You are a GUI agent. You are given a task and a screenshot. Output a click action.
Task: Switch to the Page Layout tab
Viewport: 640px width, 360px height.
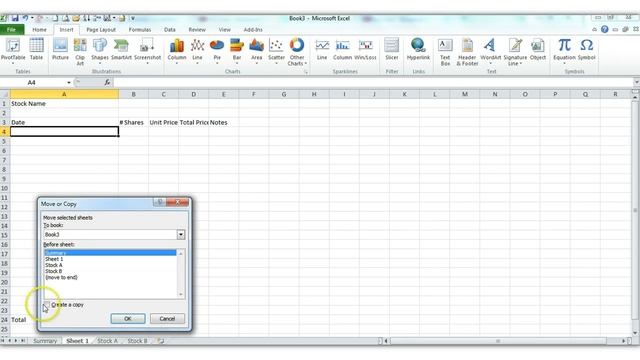101,30
